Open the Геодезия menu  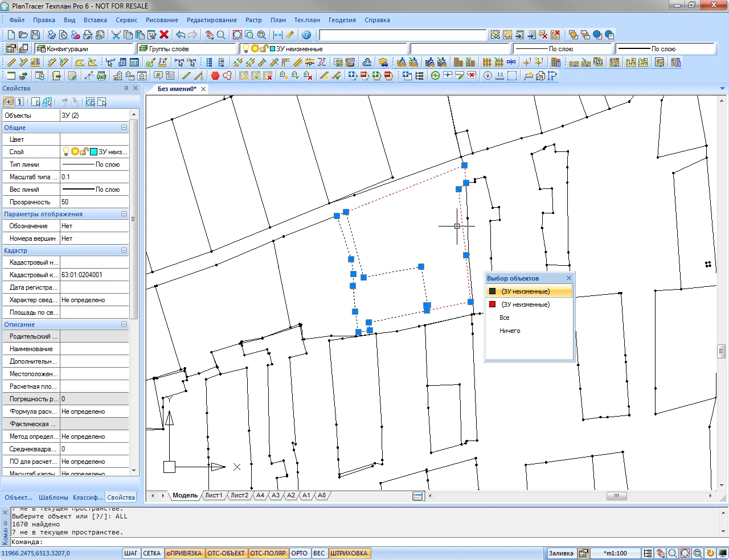tap(342, 20)
